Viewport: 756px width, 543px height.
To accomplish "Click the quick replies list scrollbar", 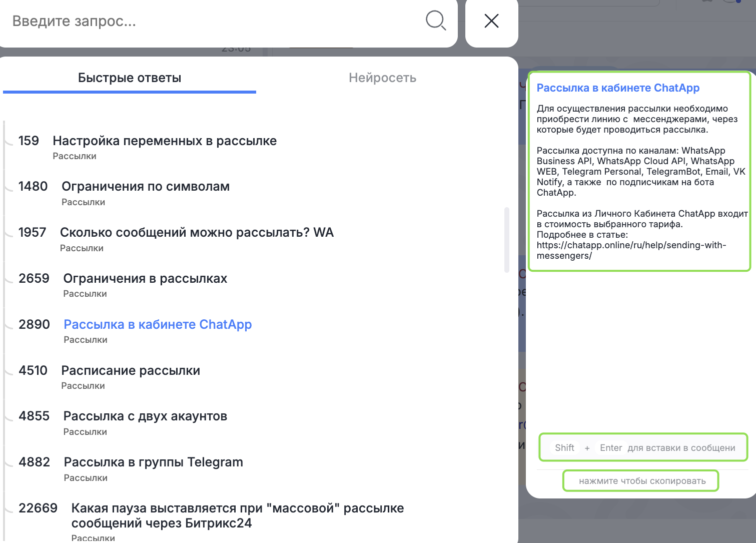I will pos(506,240).
